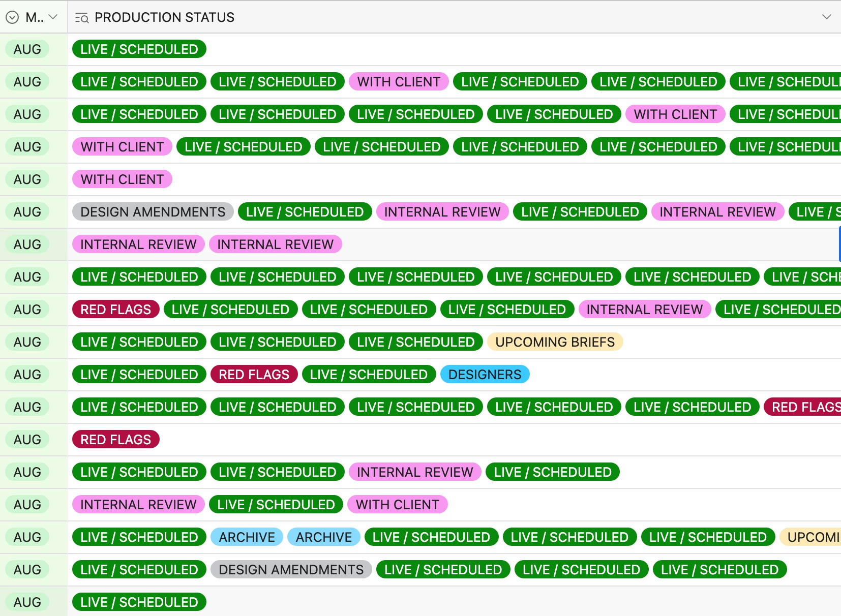The height and width of the screenshot is (616, 841).
Task: Click the LIVE / SCHEDULED tag right before UPCOMING BRIEFS
Action: pyautogui.click(x=416, y=342)
